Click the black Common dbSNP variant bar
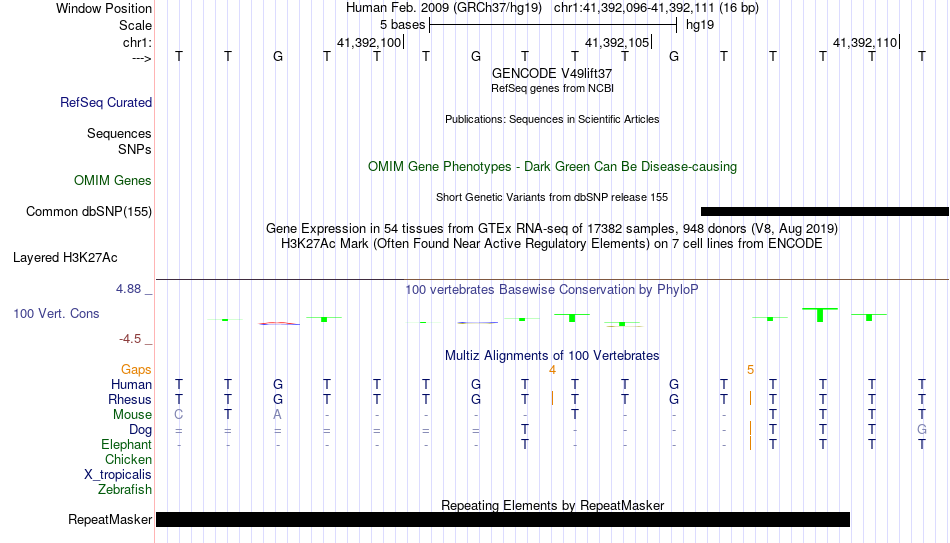The width and height of the screenshot is (950, 543). 825,212
